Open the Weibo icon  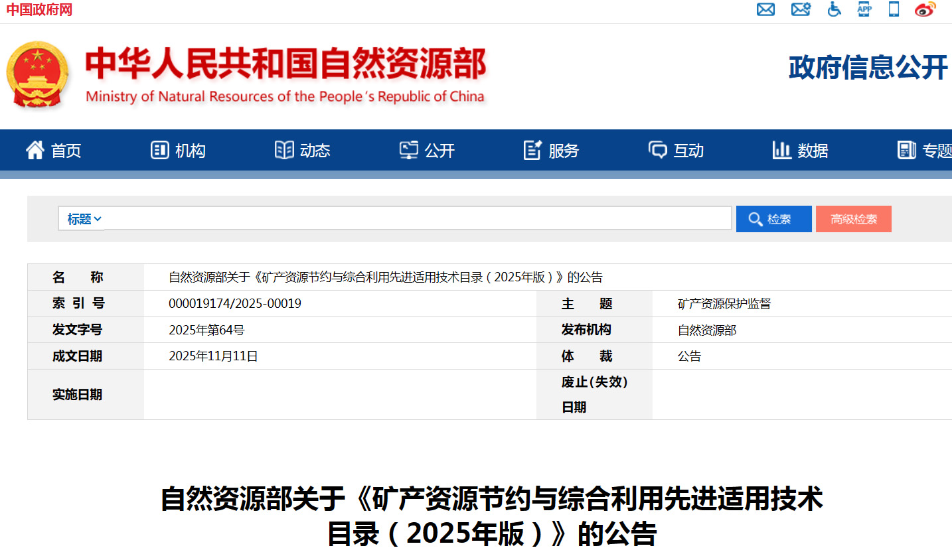pyautogui.click(x=925, y=9)
